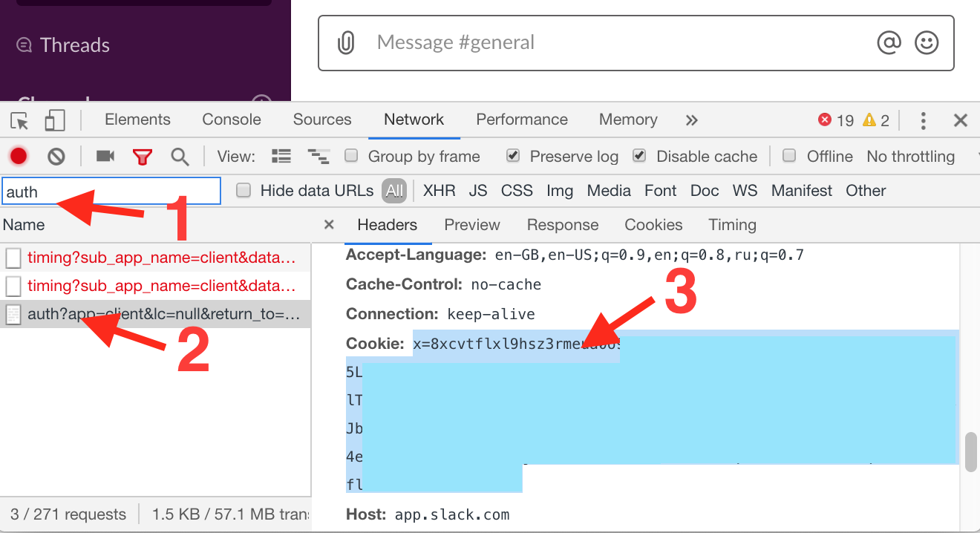Image resolution: width=980 pixels, height=533 pixels.
Task: Click the capture screenshots camera icon
Action: (x=105, y=156)
